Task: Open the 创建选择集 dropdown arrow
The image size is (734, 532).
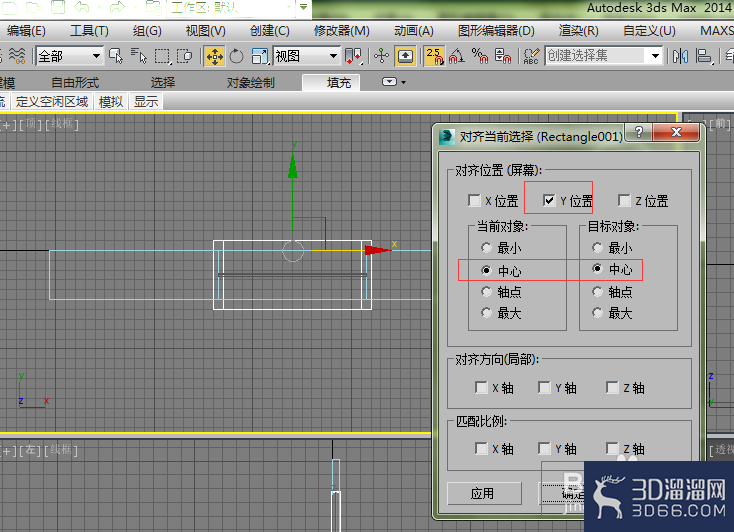Action: (x=655, y=56)
